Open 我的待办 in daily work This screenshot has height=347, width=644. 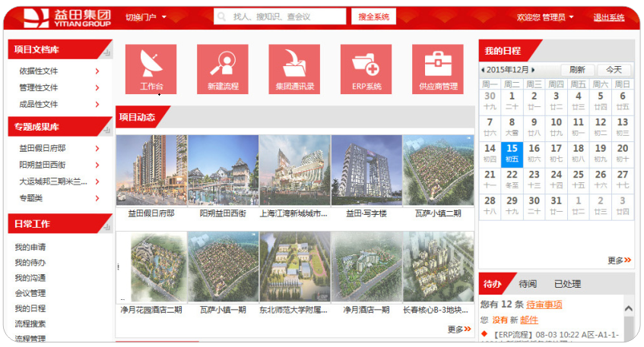30,263
